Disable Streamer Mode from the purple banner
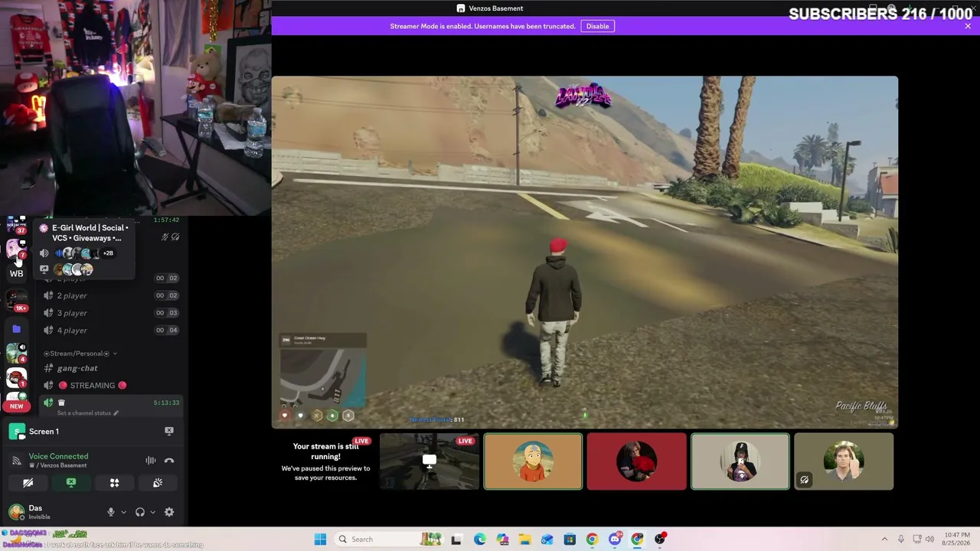Viewport: 980px width, 551px height. coord(597,26)
